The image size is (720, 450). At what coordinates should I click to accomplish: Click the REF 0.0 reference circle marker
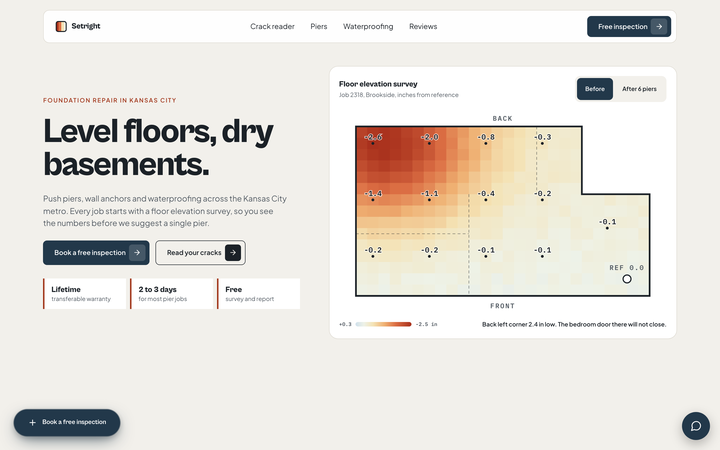tap(627, 279)
